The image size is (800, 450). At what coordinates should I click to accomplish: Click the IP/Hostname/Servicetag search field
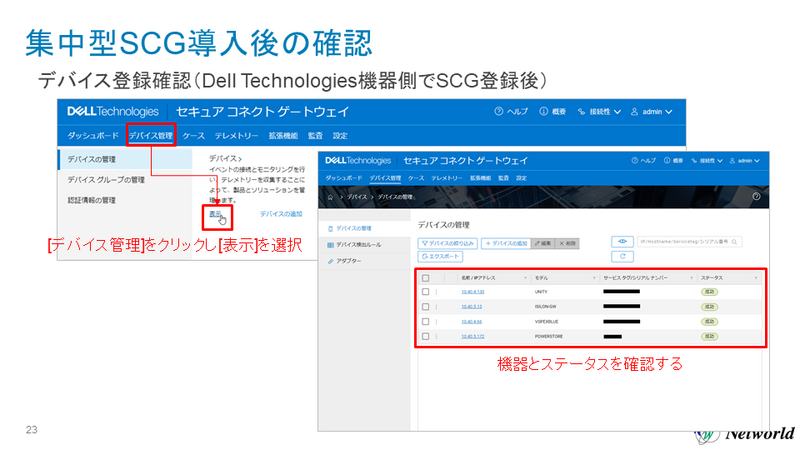point(689,241)
